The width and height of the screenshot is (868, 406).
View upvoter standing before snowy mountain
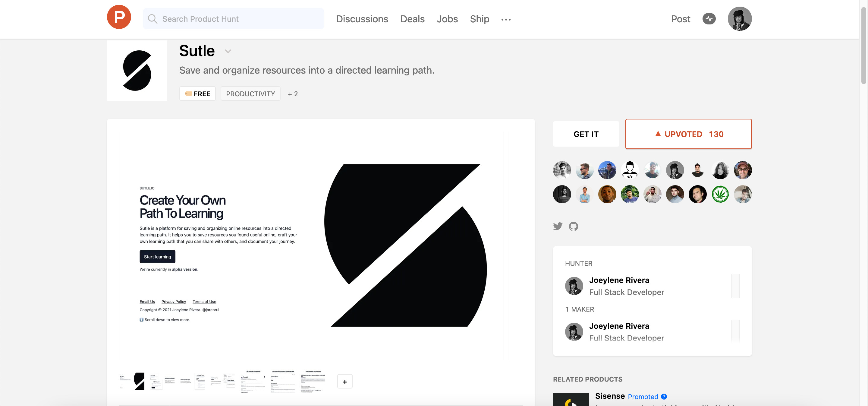(x=607, y=170)
